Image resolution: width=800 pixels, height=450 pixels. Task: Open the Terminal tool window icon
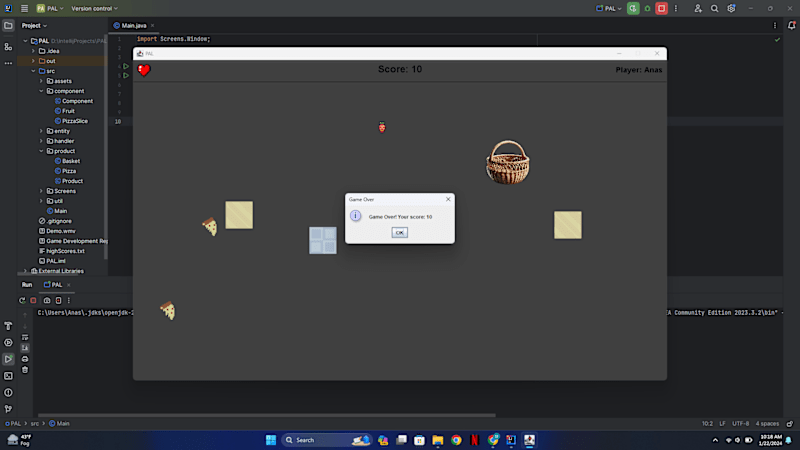point(8,376)
